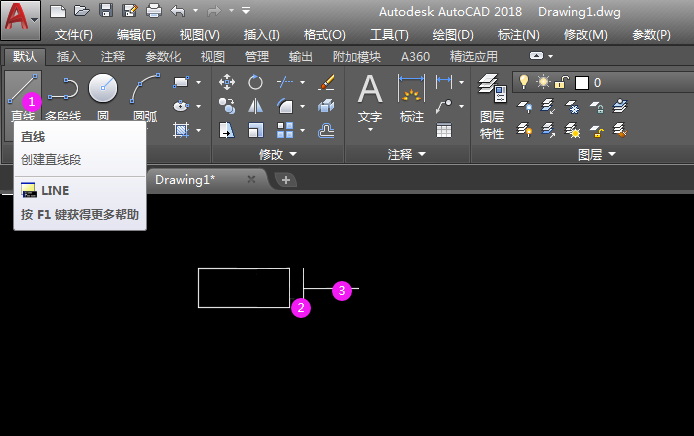Choose the Hatch draw tool icon
The image size is (694, 436).
coord(181,130)
